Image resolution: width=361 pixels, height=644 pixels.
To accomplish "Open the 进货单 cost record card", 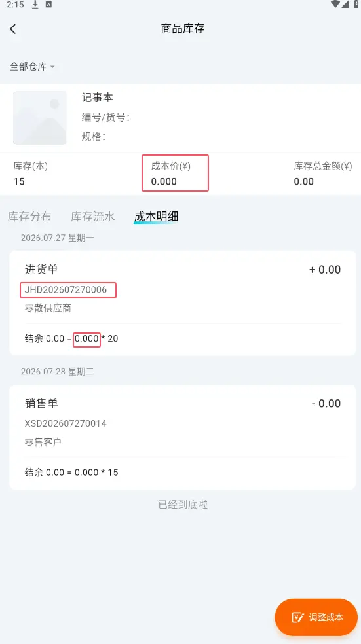I will tap(183, 303).
